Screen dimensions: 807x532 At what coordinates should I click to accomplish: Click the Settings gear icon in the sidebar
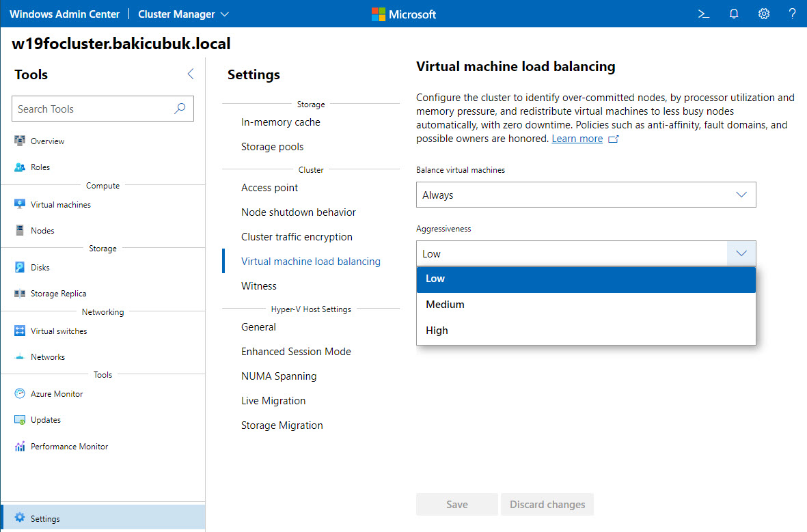[x=20, y=518]
